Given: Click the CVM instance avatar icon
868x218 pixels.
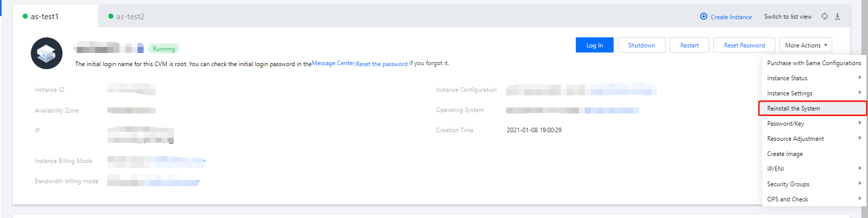Looking at the screenshot, I should click(46, 53).
